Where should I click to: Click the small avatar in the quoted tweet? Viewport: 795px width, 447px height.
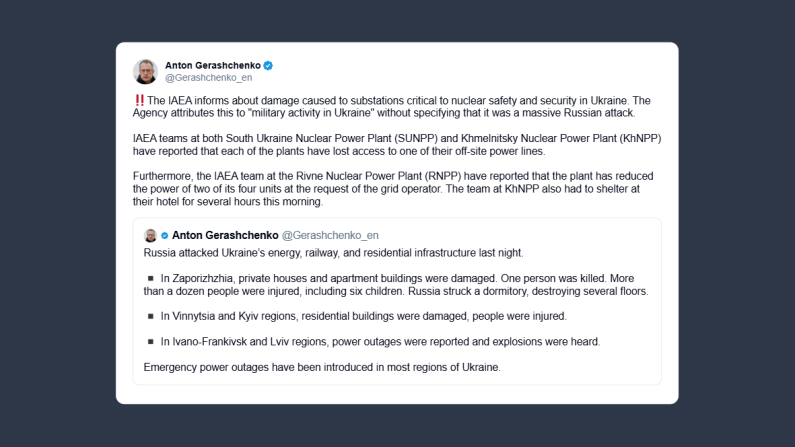point(150,235)
